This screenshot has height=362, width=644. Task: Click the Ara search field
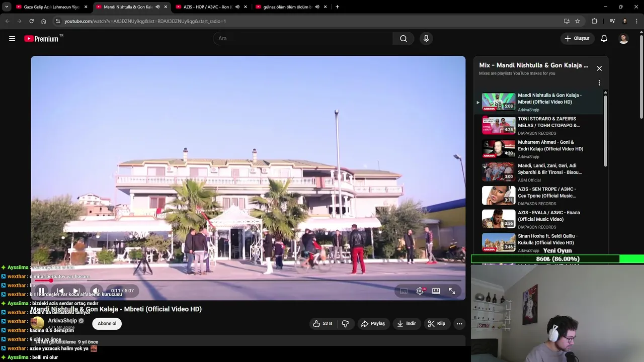303,39
